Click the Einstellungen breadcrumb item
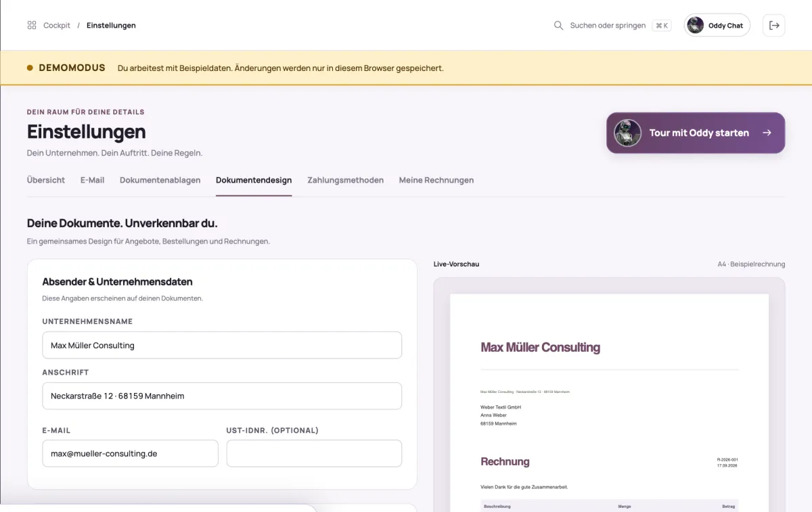 (x=111, y=25)
